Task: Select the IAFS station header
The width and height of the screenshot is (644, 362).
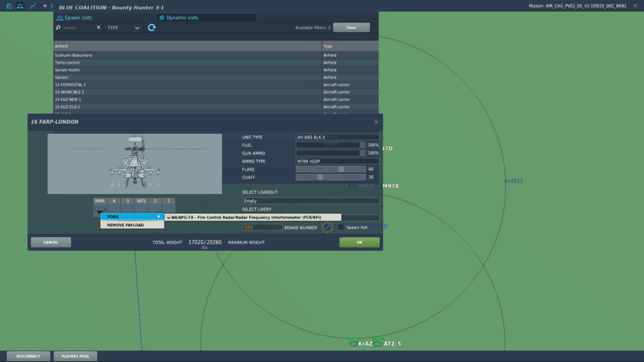Action: (x=141, y=201)
